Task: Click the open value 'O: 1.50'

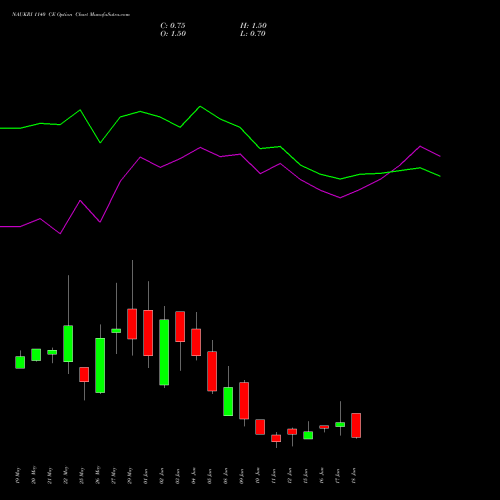Action: (173, 34)
